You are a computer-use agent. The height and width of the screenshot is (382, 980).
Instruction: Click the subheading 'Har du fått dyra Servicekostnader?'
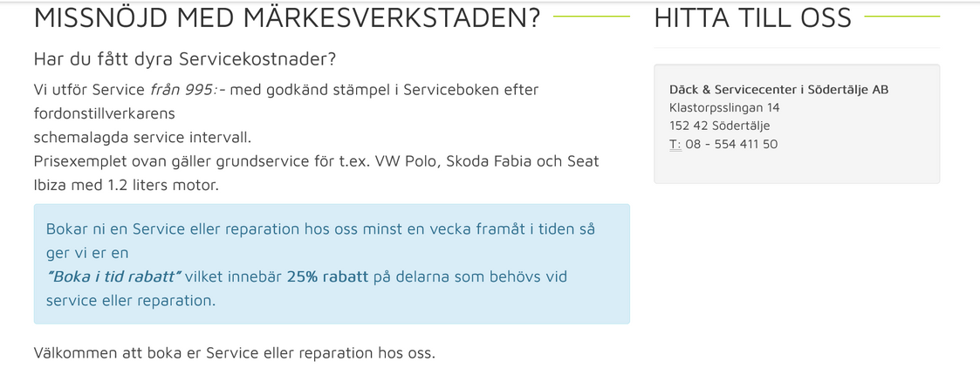[185, 60]
